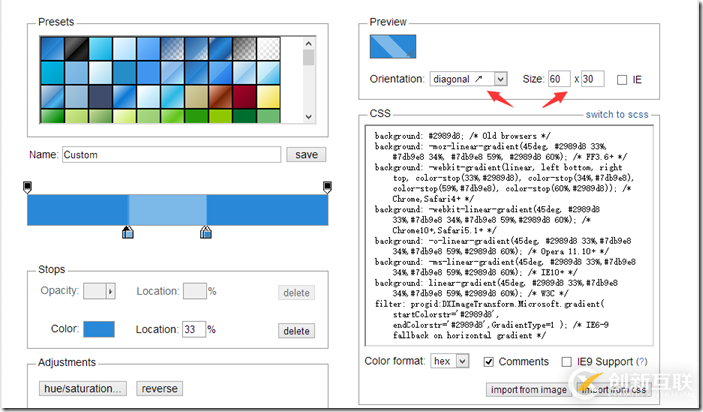Click inside the CSS code output area
The height and width of the screenshot is (412, 703).
point(509,235)
